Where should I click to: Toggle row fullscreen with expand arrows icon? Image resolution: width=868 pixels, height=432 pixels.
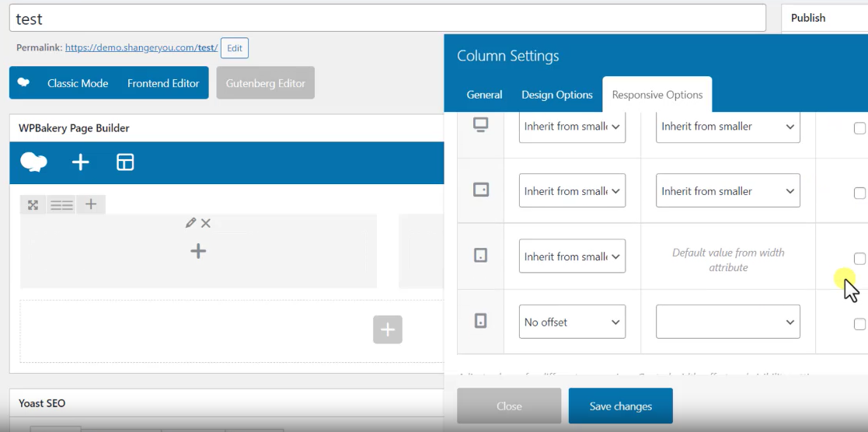(33, 205)
